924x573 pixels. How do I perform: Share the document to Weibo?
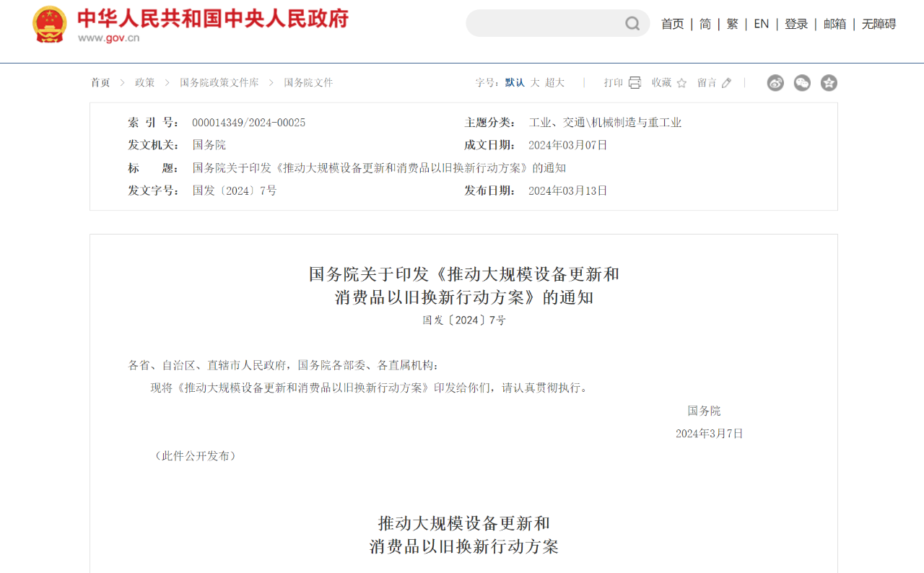point(775,83)
